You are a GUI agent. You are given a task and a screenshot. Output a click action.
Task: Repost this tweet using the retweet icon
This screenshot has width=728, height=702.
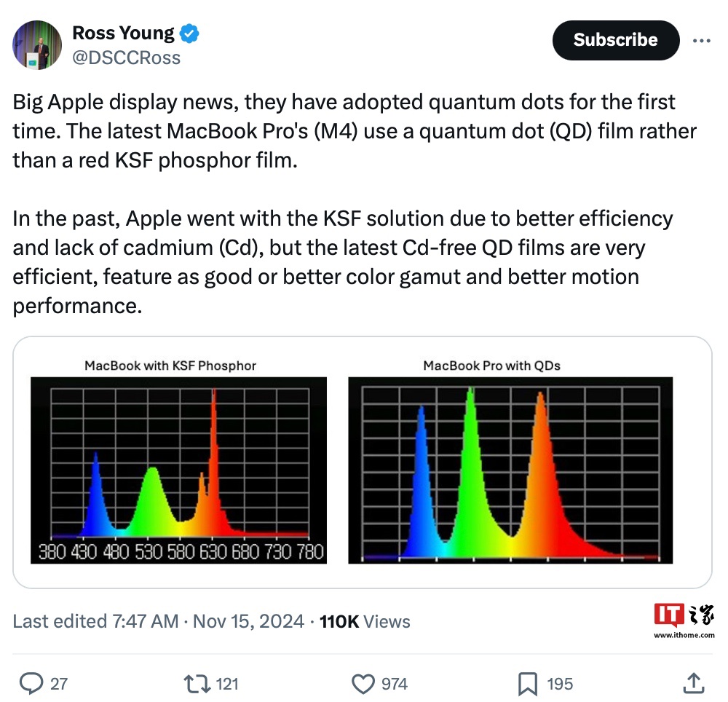pyautogui.click(x=196, y=683)
